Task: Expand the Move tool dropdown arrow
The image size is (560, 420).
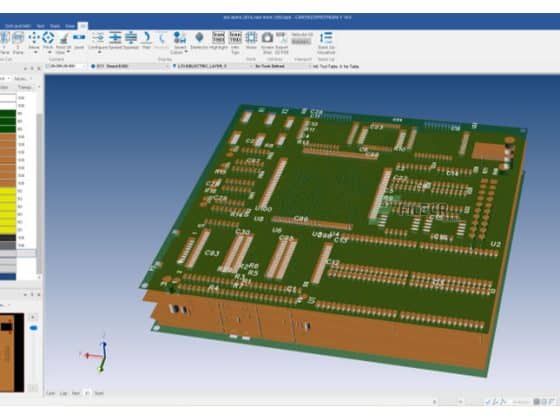Action: coord(35,52)
